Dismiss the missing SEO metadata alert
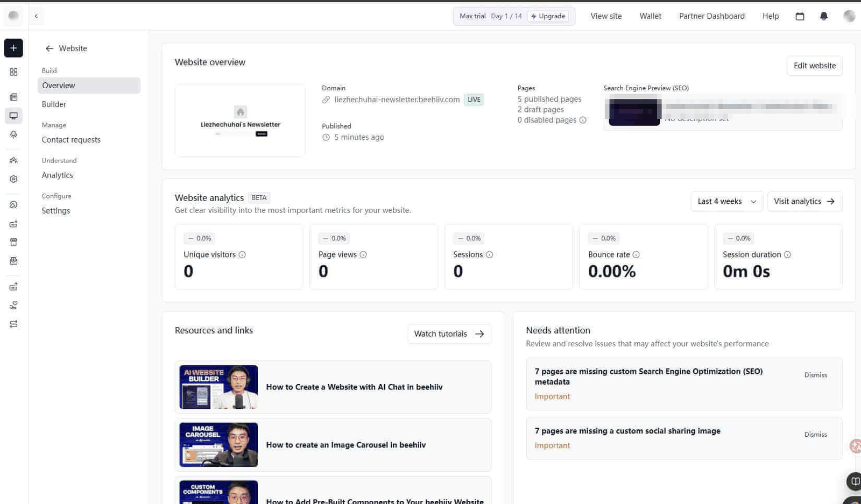Image resolution: width=861 pixels, height=504 pixels. (x=815, y=375)
